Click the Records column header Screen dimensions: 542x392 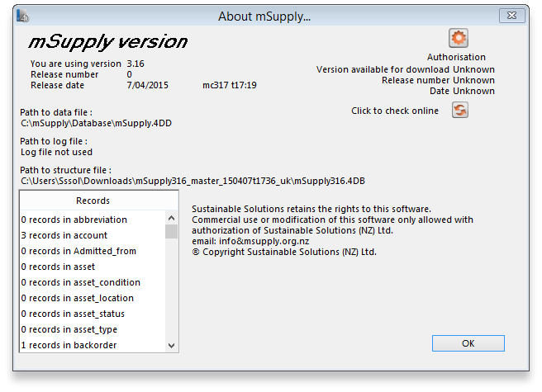[x=93, y=201]
